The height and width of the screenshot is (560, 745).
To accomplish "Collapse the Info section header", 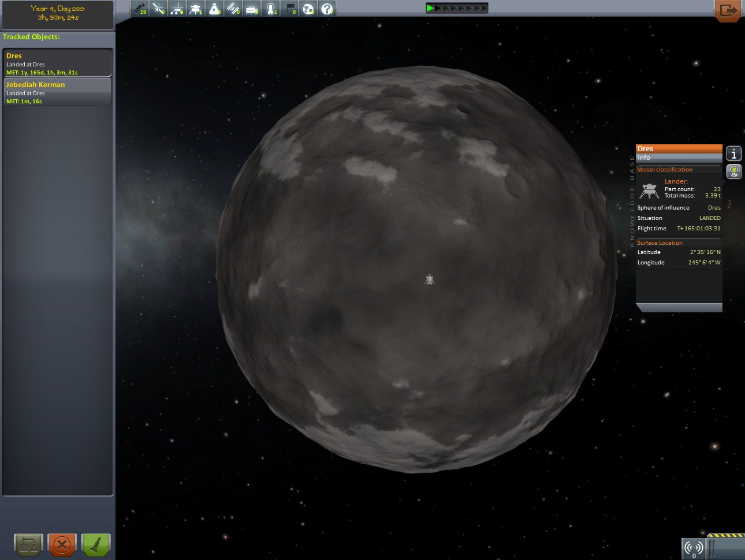I will pos(679,158).
